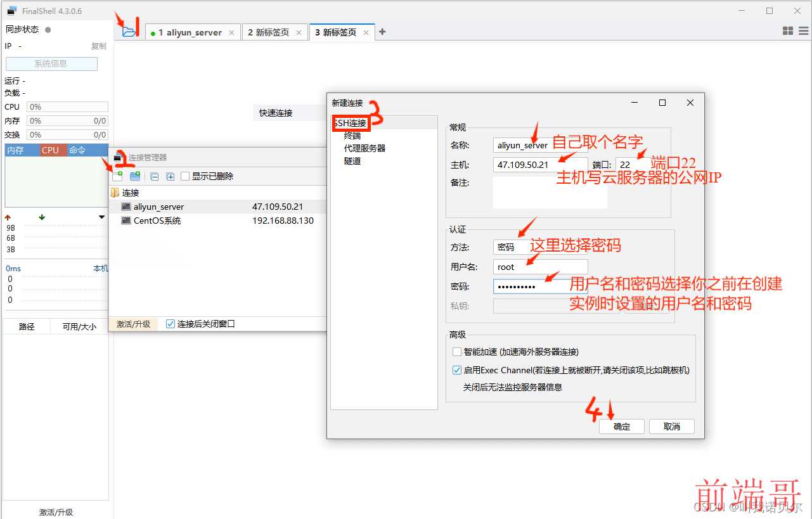
Task: Click the 名称 field containing aliyun_server
Action: pyautogui.click(x=540, y=145)
